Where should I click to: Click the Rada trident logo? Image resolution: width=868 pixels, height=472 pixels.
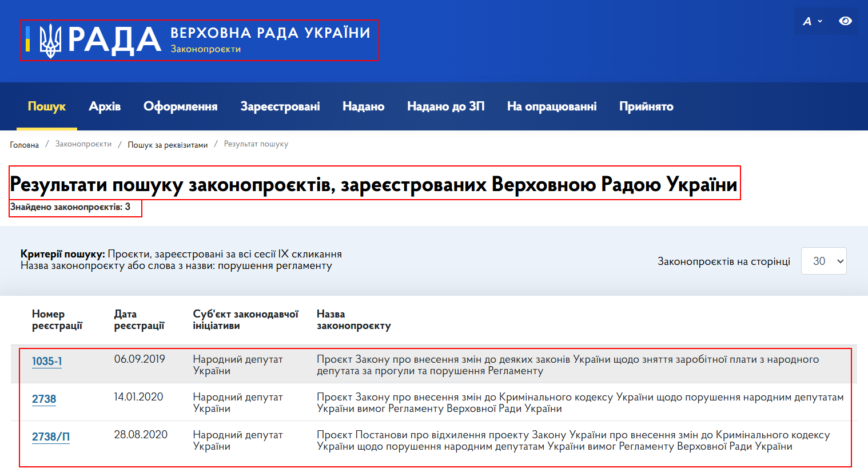(50, 41)
